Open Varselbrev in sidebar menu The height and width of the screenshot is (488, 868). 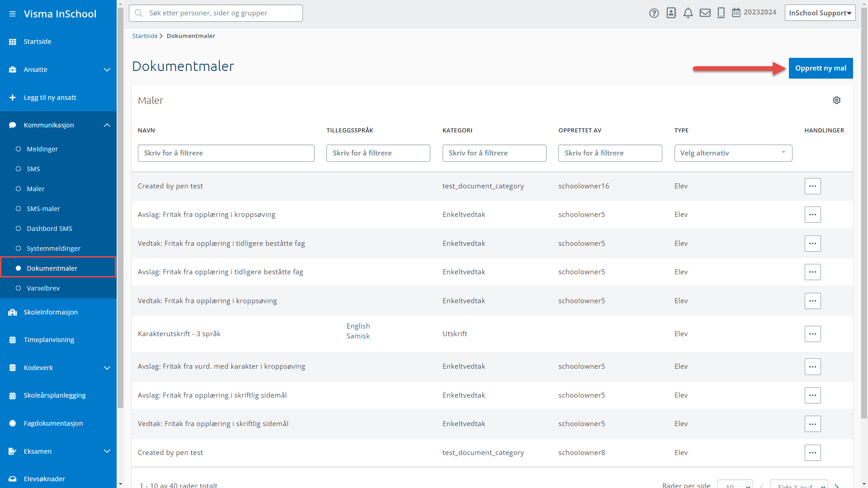[43, 288]
